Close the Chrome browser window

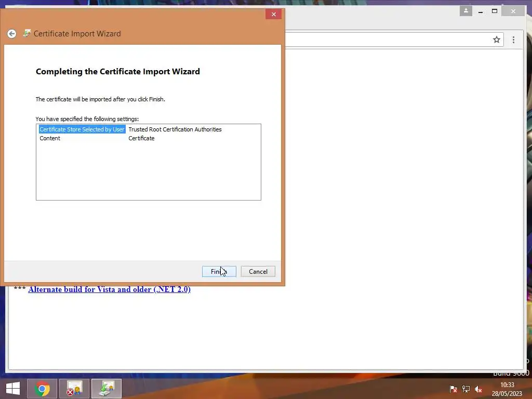(x=513, y=11)
